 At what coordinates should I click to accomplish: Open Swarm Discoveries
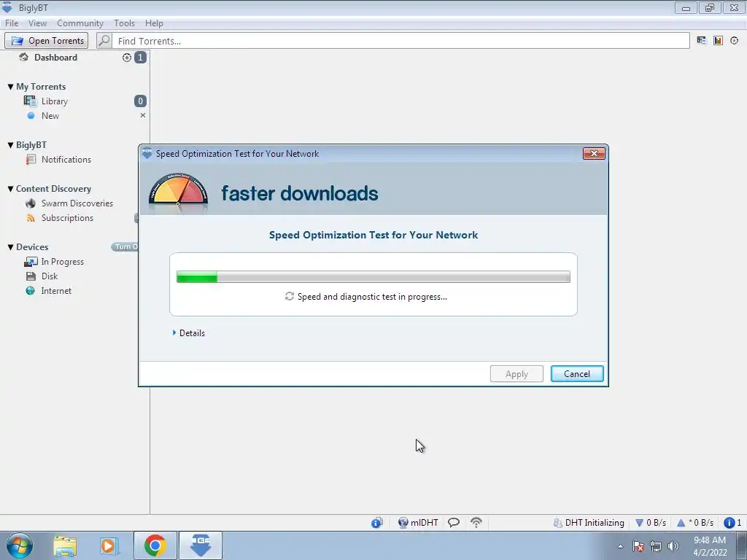click(77, 203)
